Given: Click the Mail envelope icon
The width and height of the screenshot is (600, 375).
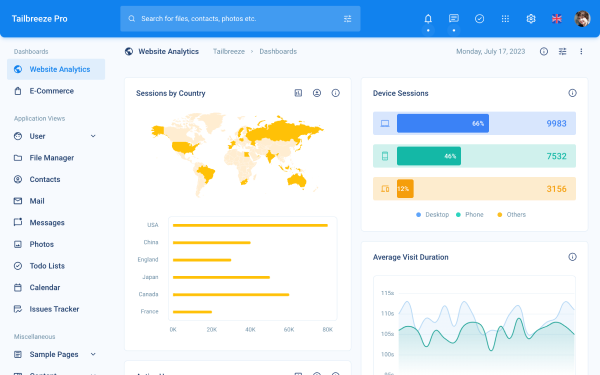Looking at the screenshot, I should (18, 201).
